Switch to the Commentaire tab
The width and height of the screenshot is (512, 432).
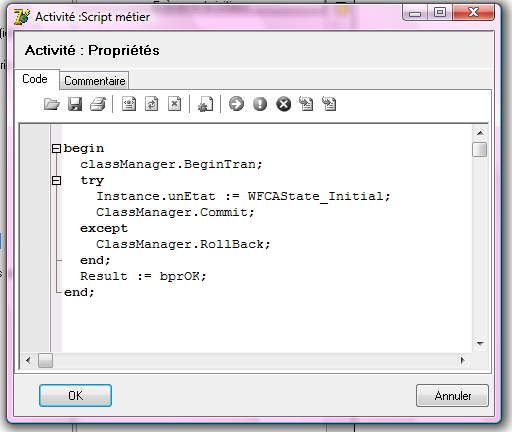point(95,81)
